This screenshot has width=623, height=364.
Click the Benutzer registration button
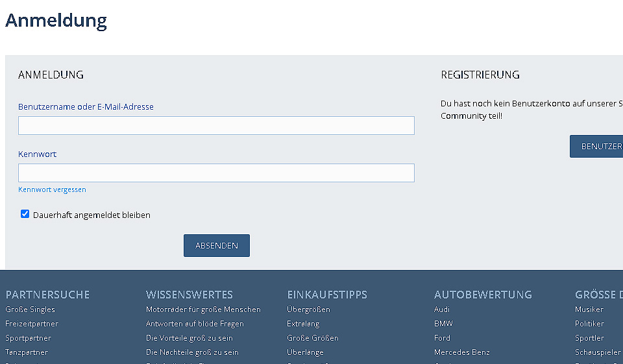coord(596,147)
